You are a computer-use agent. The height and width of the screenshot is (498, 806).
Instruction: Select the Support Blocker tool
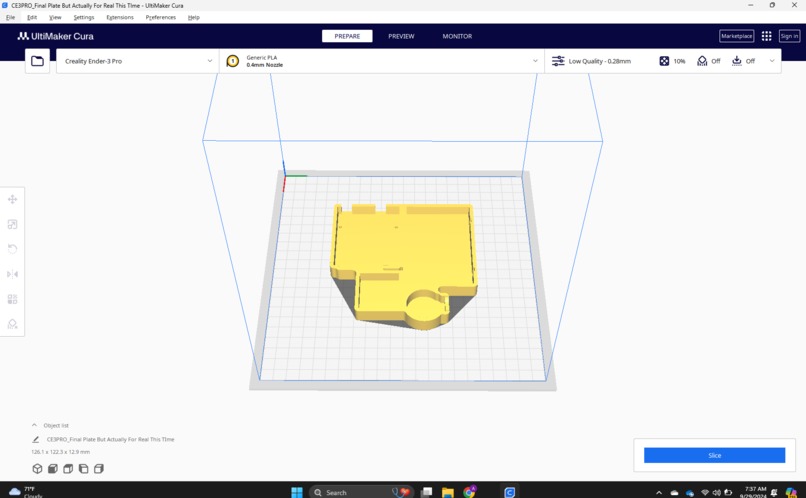(12, 324)
